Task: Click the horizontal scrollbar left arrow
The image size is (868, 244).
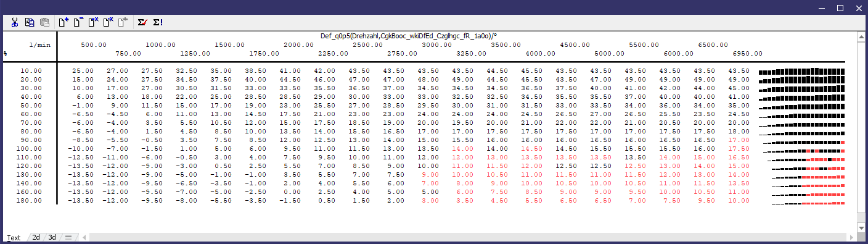Action: 84,237
